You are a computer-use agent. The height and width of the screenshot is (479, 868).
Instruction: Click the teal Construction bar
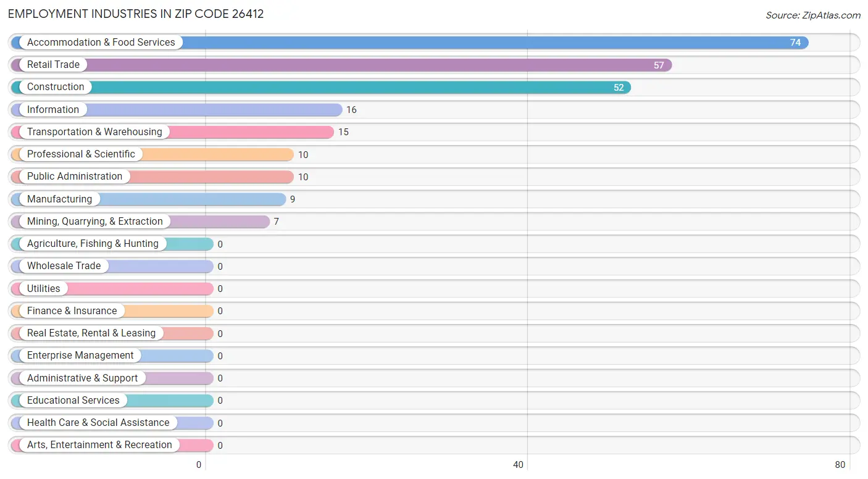coord(321,87)
